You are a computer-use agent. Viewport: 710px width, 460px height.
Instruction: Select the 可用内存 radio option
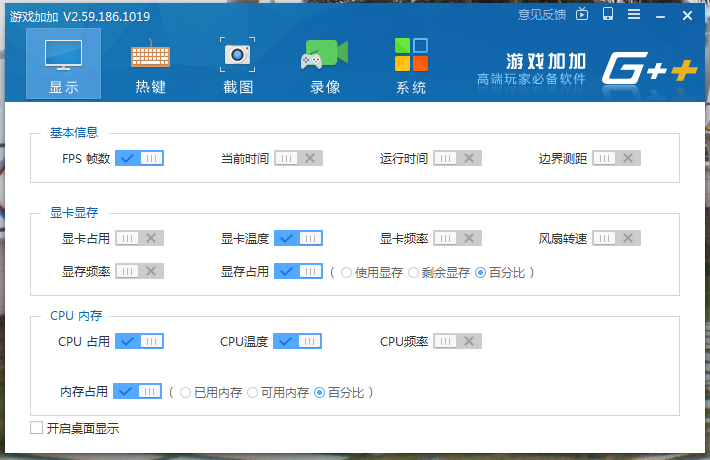(x=252, y=393)
